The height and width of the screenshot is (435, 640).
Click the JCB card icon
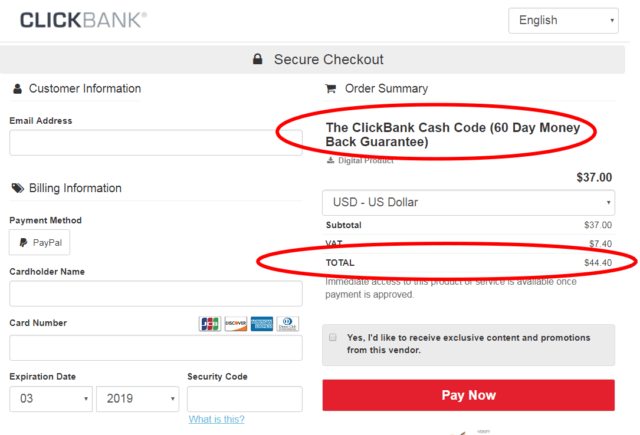coord(210,324)
